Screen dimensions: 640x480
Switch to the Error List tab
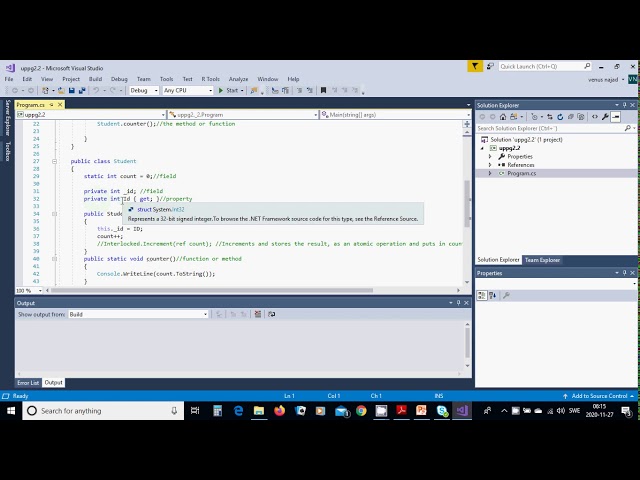pos(28,382)
